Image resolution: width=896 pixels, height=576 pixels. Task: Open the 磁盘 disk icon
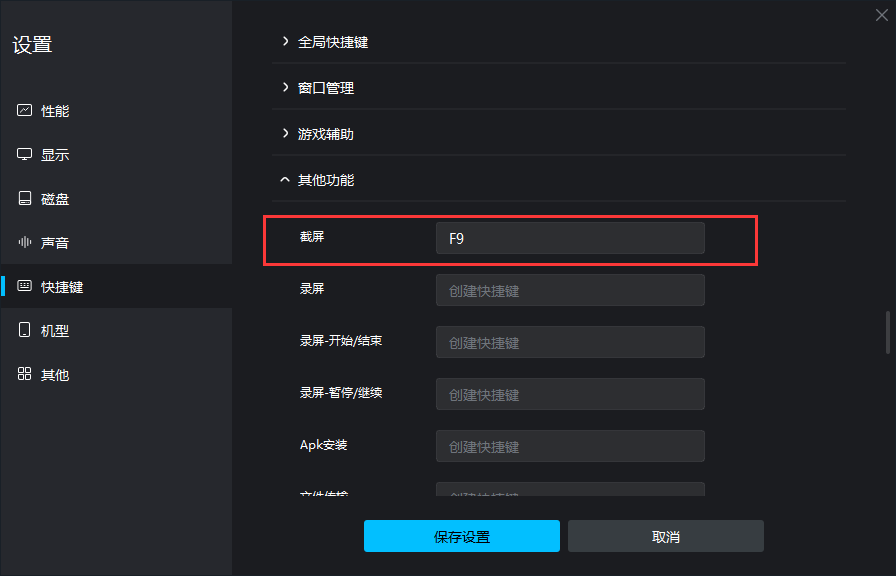24,198
